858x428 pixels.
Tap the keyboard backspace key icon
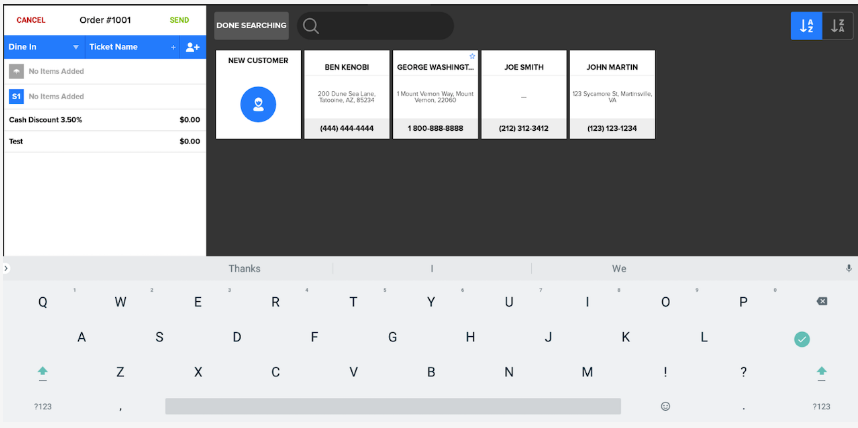click(821, 301)
